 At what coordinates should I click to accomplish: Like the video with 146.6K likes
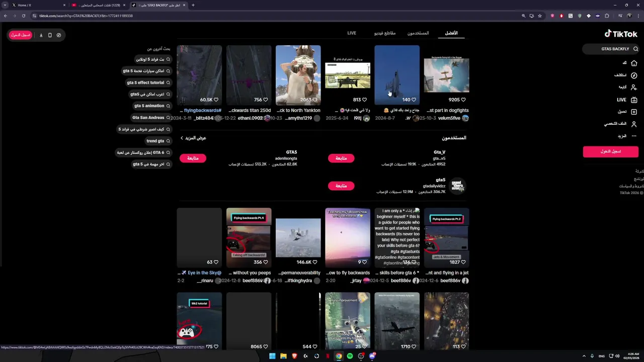point(315,262)
